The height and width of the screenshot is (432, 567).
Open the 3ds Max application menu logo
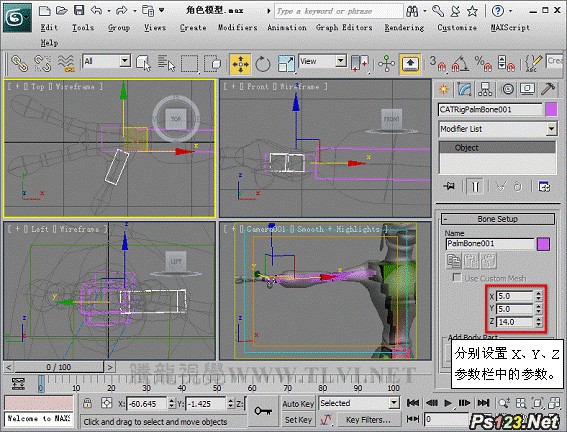pyautogui.click(x=17, y=18)
